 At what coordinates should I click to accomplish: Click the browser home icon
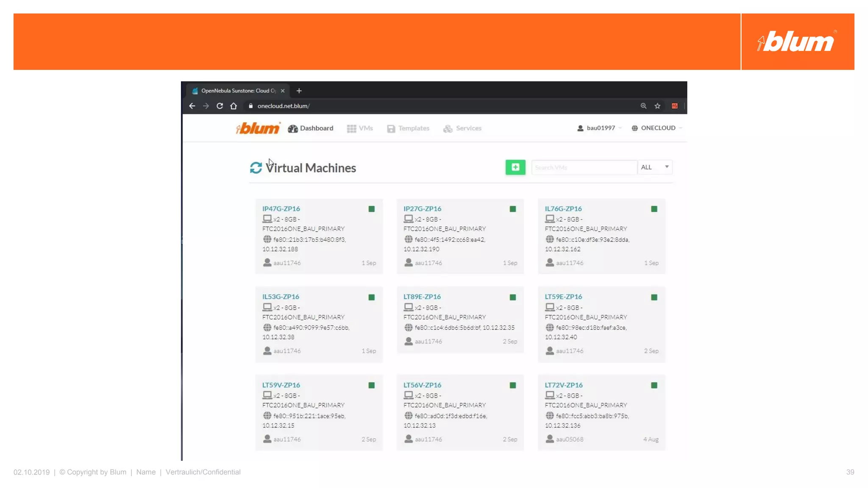[234, 106]
